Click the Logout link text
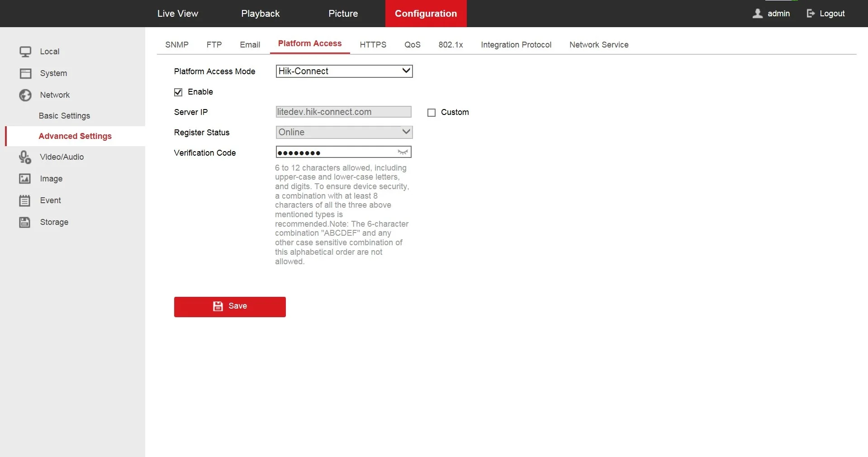The width and height of the screenshot is (868, 457). point(832,14)
